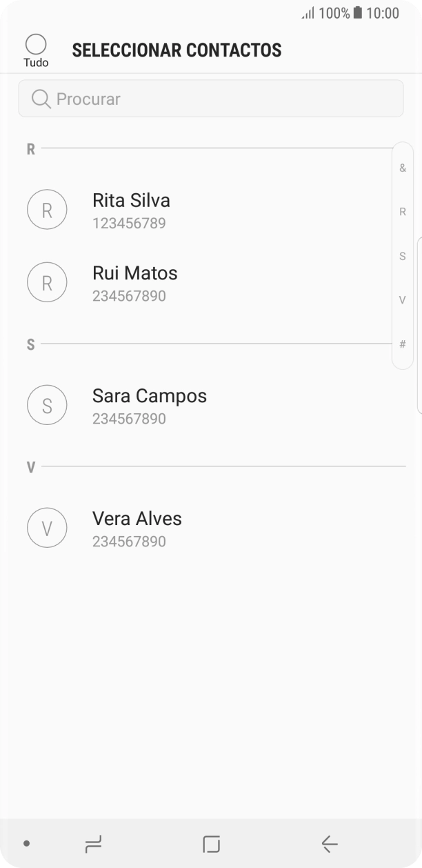This screenshot has width=422, height=868.
Task: Tap the Recents navigation icon
Action: point(94,843)
